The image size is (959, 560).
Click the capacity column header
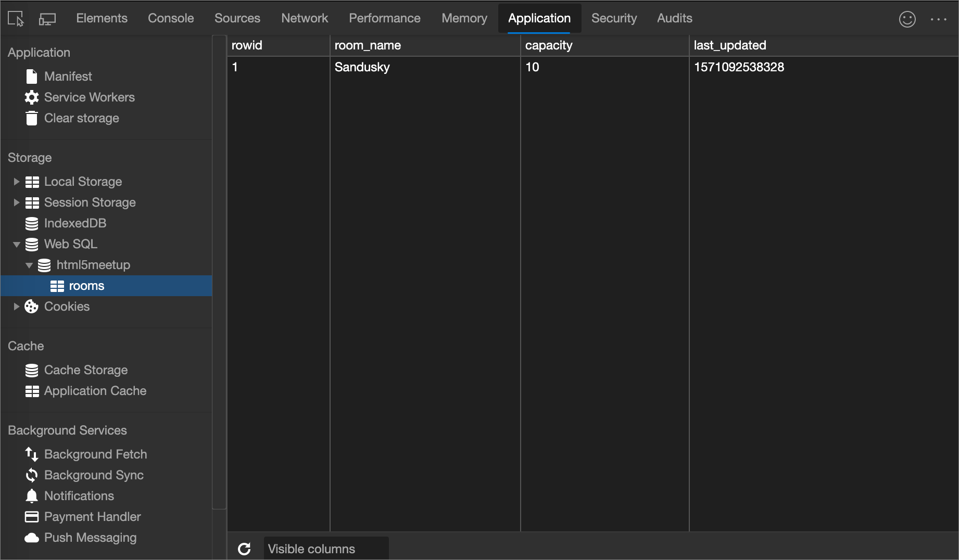point(605,45)
